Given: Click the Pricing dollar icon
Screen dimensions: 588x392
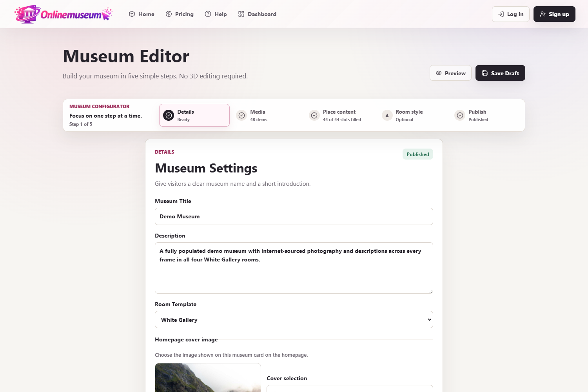Looking at the screenshot, I should (x=169, y=14).
